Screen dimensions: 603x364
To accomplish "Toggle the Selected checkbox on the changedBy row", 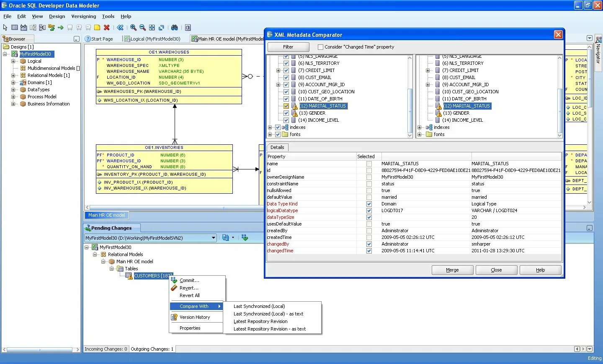I will [x=369, y=244].
